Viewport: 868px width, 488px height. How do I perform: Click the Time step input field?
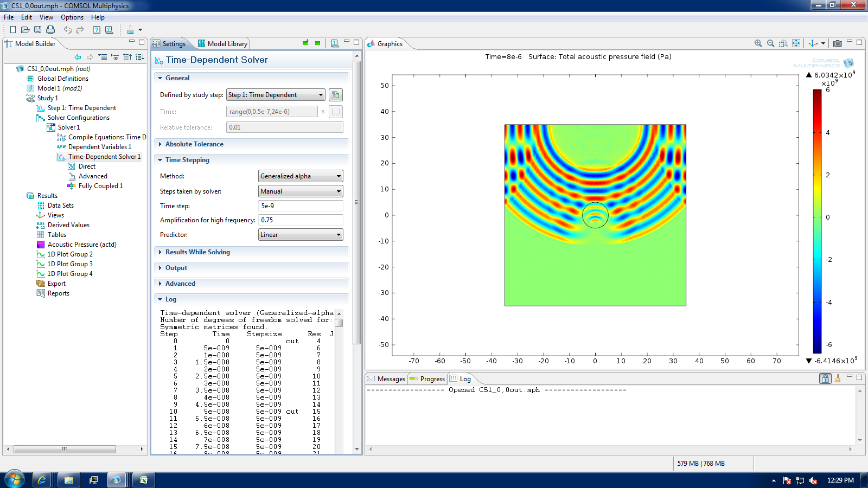click(x=301, y=206)
